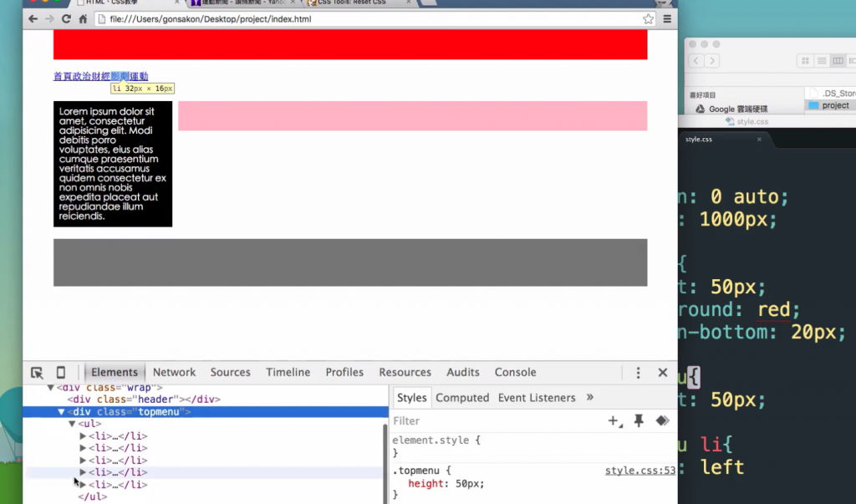Show more Styles sidebar tabs chevron
The width and height of the screenshot is (856, 504).
tap(590, 398)
